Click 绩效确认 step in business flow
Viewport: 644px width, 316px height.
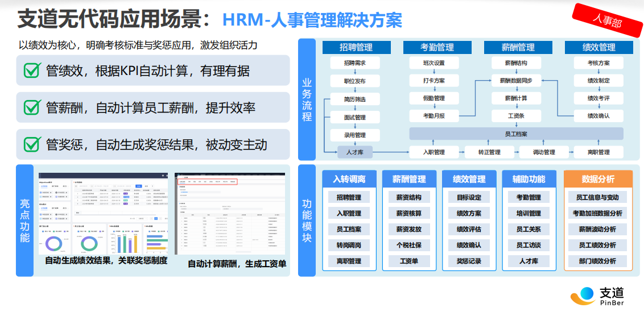[598, 116]
